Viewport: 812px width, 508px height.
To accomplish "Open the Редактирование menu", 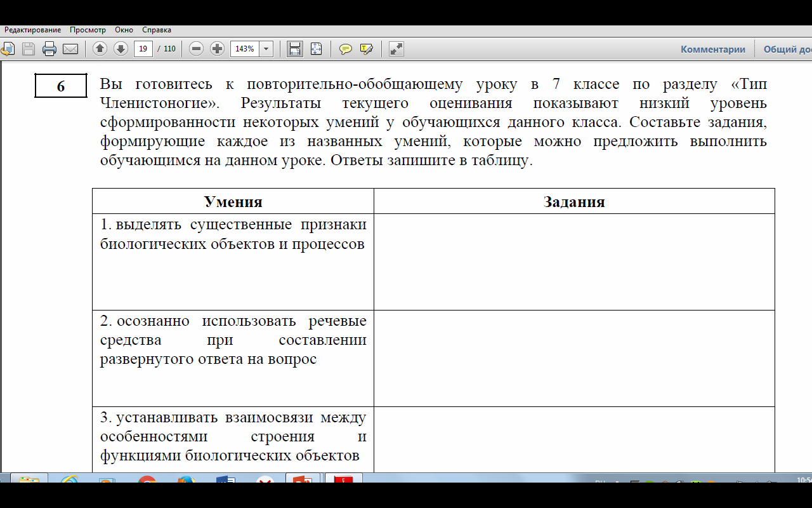I will click(33, 30).
